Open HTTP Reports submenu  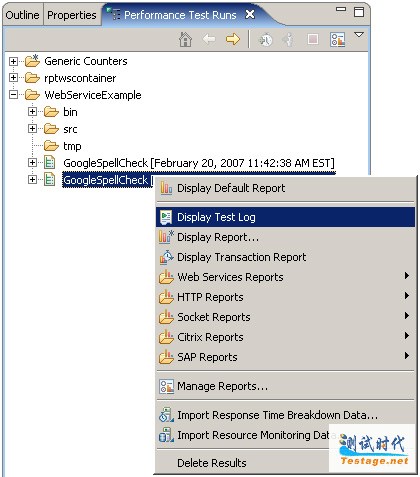pos(285,297)
